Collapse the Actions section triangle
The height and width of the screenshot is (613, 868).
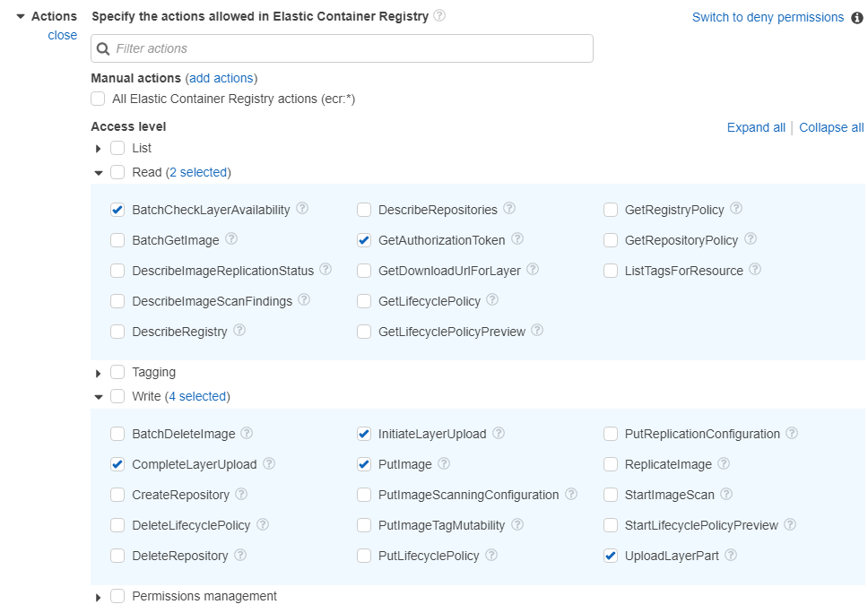21,17
